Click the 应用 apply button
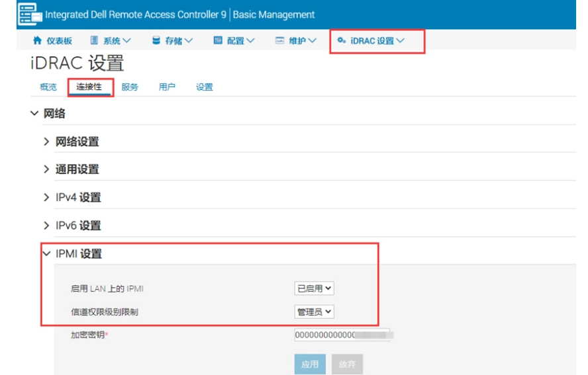 pos(310,364)
